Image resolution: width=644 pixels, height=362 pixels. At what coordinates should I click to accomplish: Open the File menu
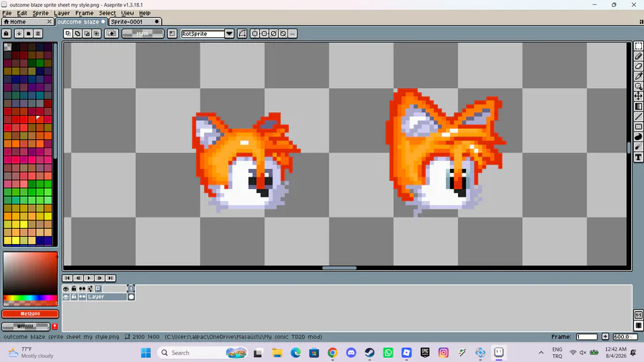point(7,13)
